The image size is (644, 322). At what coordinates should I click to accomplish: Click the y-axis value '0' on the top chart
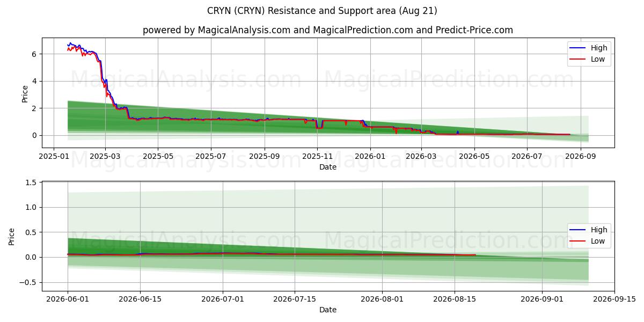tap(34, 136)
